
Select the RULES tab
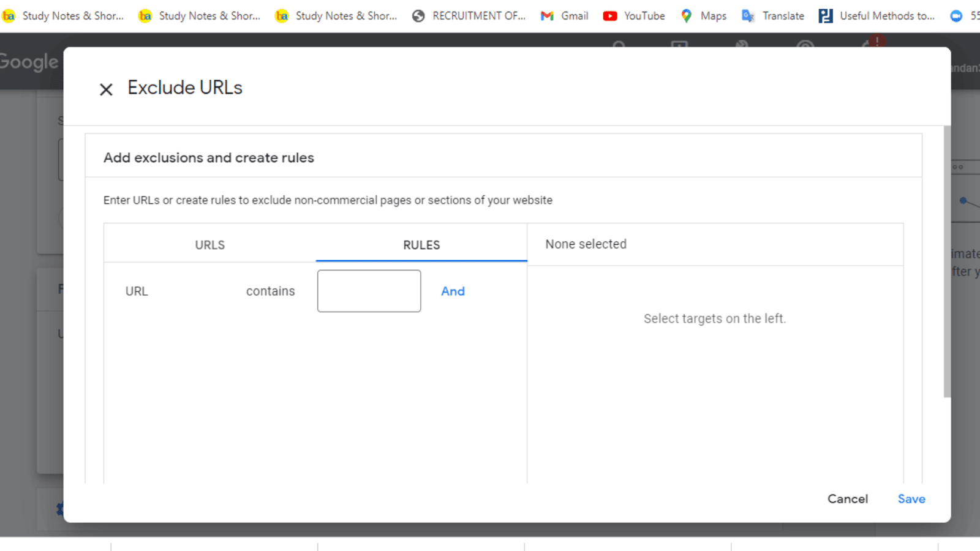click(x=421, y=245)
